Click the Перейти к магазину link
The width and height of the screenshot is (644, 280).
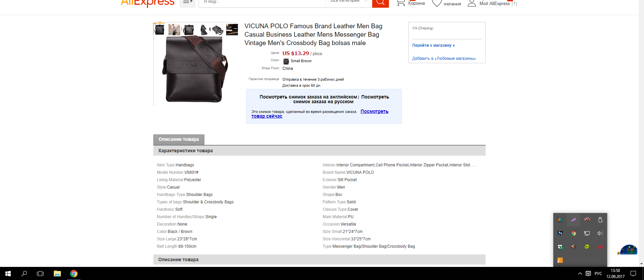tap(433, 45)
